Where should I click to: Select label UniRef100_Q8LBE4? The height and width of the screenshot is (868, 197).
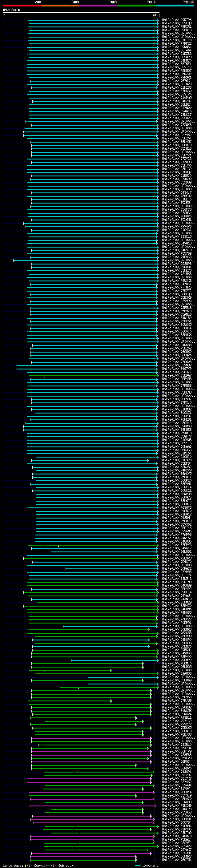[x=177, y=104]
